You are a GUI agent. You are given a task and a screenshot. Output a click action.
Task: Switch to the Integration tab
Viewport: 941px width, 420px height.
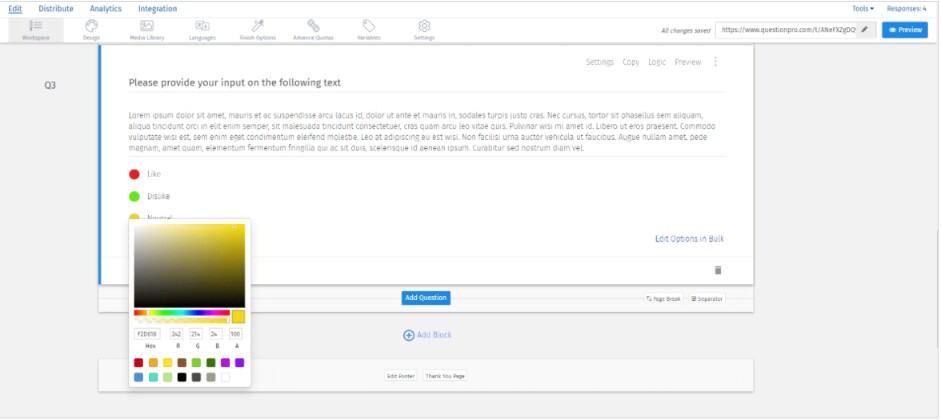tap(157, 8)
